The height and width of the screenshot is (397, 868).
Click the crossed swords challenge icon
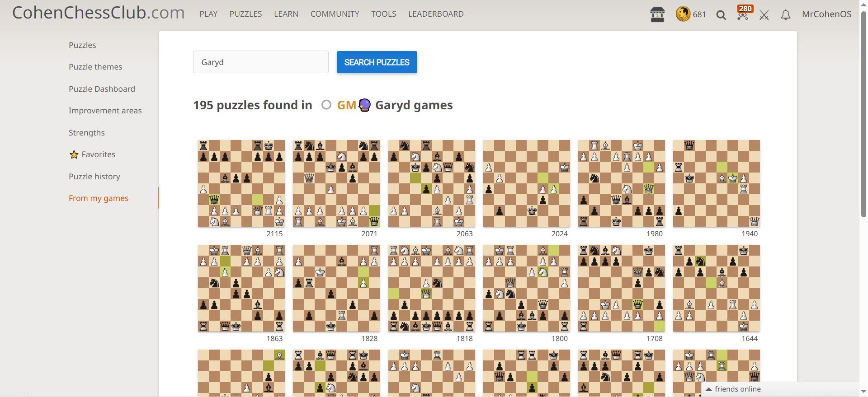764,15
